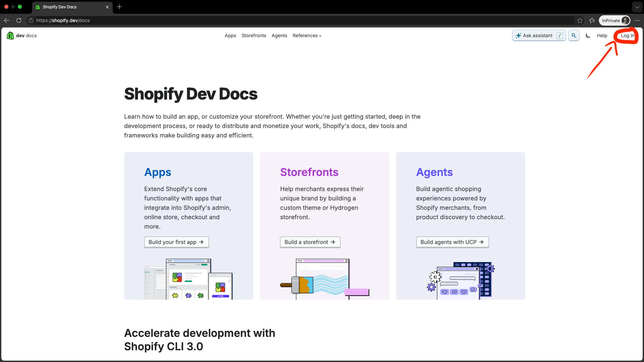
Task: Click the Log in link
Action: [x=628, y=36]
